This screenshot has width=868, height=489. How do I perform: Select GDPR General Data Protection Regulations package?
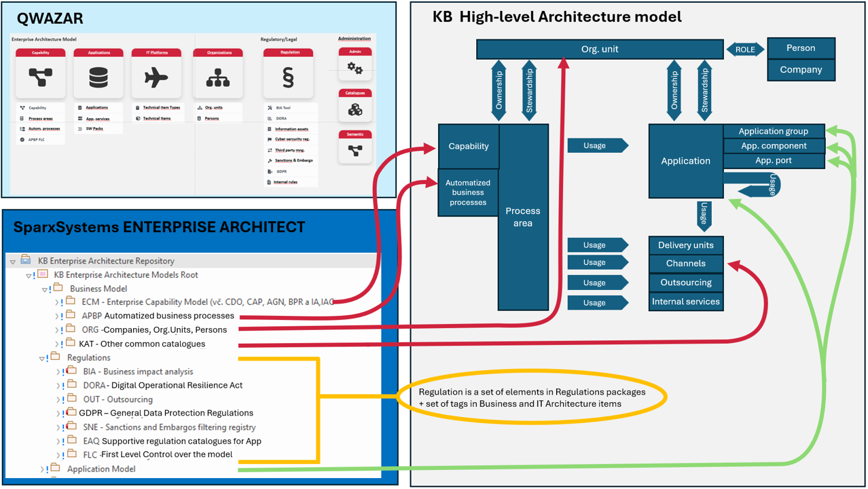tap(166, 413)
